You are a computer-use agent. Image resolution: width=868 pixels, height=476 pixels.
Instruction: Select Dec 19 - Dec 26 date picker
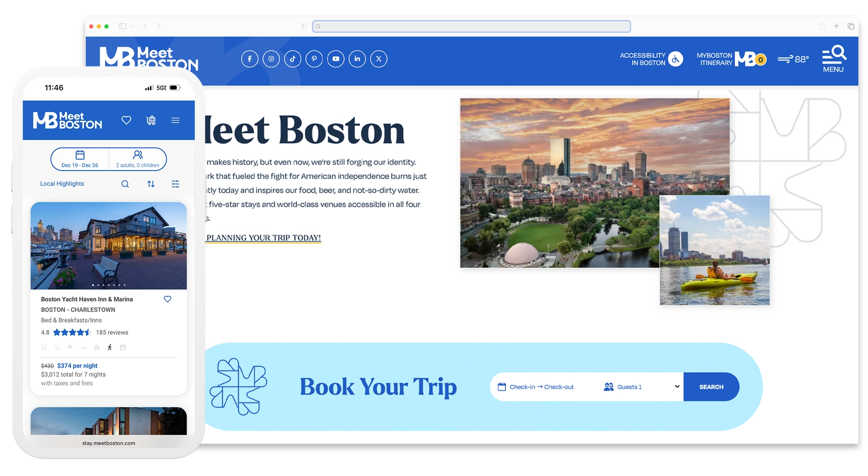[x=80, y=159]
